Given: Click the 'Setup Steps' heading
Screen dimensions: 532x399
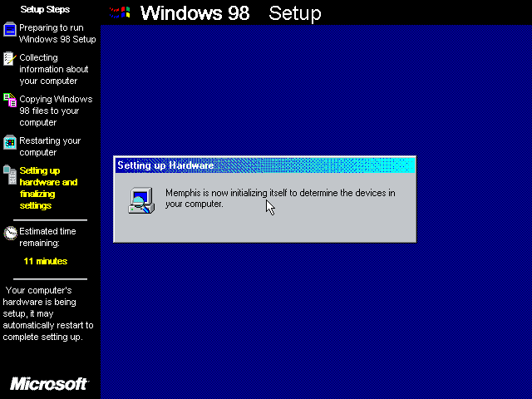Looking at the screenshot, I should [x=45, y=9].
